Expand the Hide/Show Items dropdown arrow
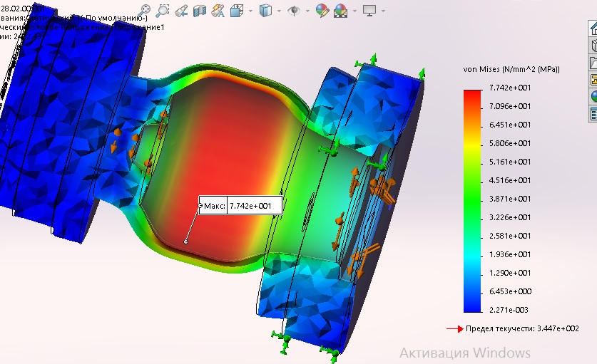The width and height of the screenshot is (597, 364). (307, 11)
